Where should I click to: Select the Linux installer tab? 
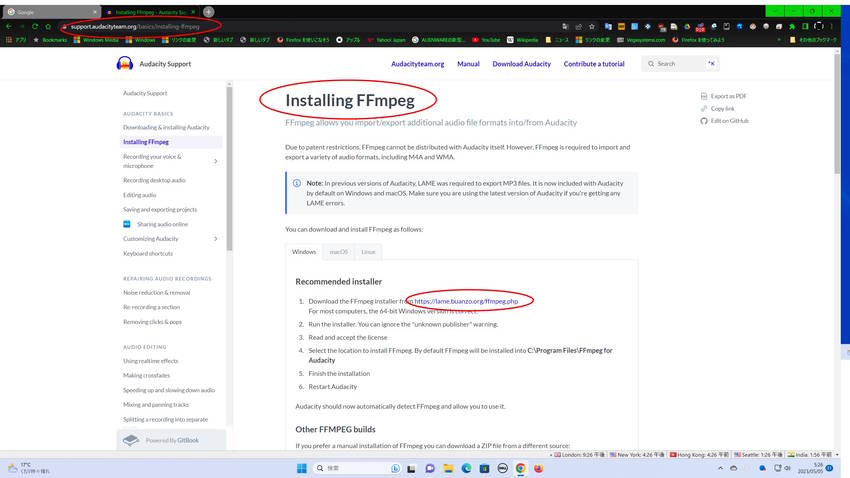click(369, 252)
